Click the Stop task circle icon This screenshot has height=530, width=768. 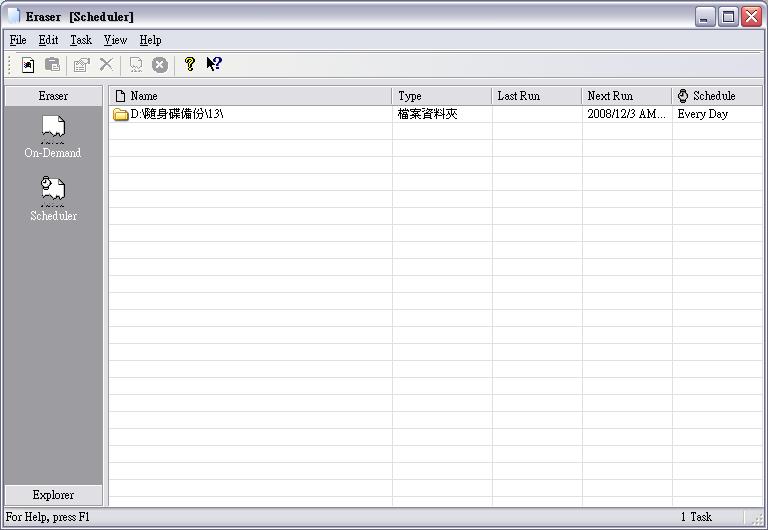pos(160,65)
